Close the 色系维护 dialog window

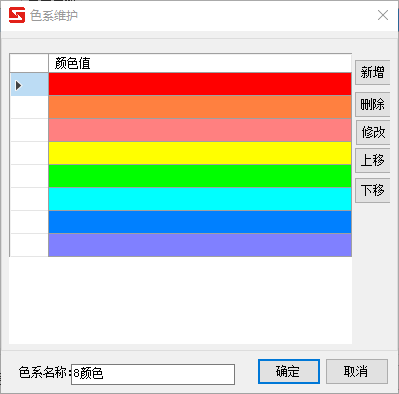pos(383,15)
